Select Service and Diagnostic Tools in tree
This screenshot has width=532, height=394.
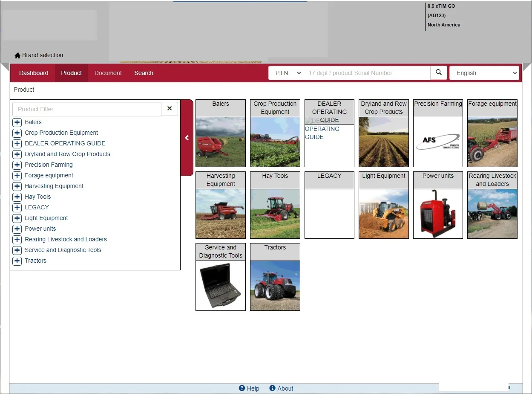tap(63, 250)
